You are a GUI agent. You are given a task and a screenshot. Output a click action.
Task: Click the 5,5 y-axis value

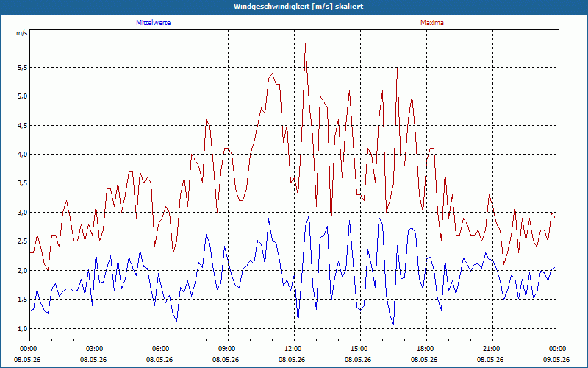23,68
